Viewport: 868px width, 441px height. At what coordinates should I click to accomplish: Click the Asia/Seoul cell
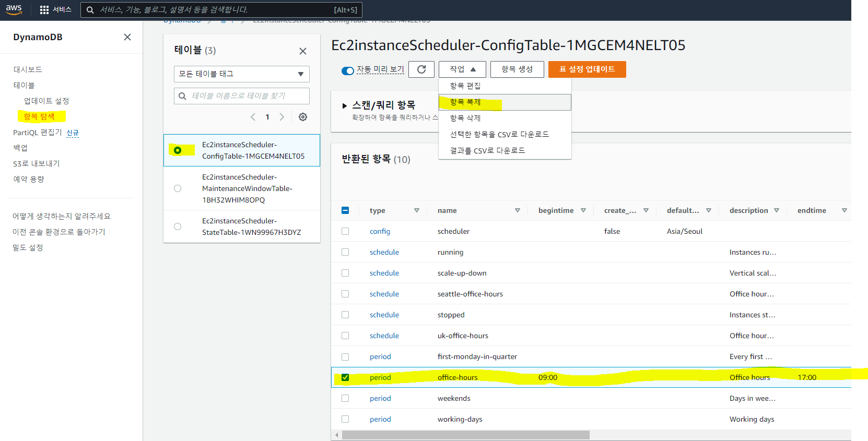(685, 231)
